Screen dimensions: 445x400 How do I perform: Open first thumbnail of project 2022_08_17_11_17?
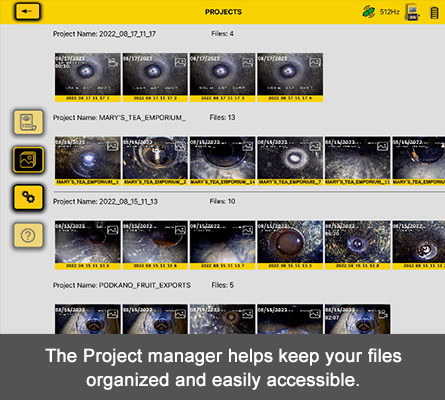88,77
